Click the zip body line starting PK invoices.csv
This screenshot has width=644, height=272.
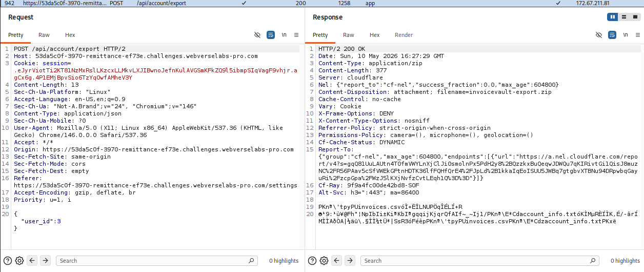coord(391,207)
